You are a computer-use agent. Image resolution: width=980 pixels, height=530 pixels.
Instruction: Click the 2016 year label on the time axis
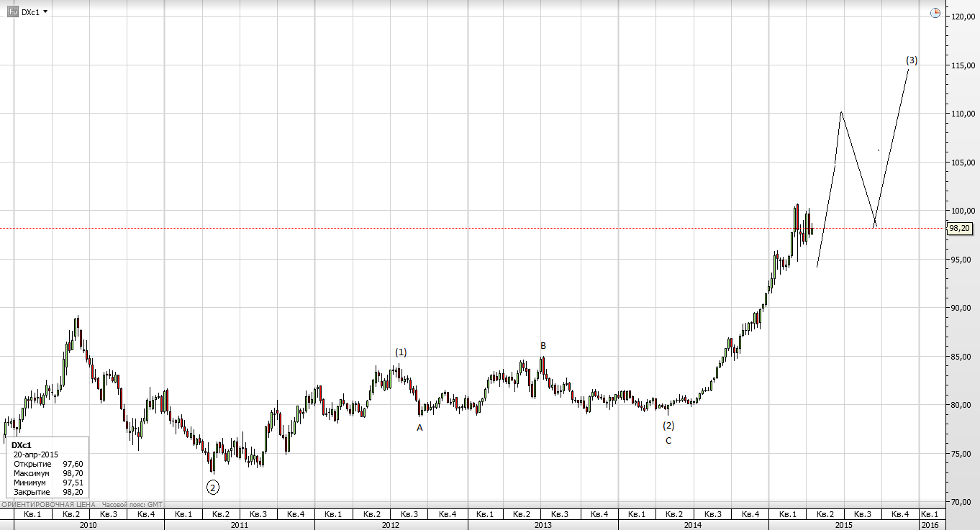click(x=929, y=526)
